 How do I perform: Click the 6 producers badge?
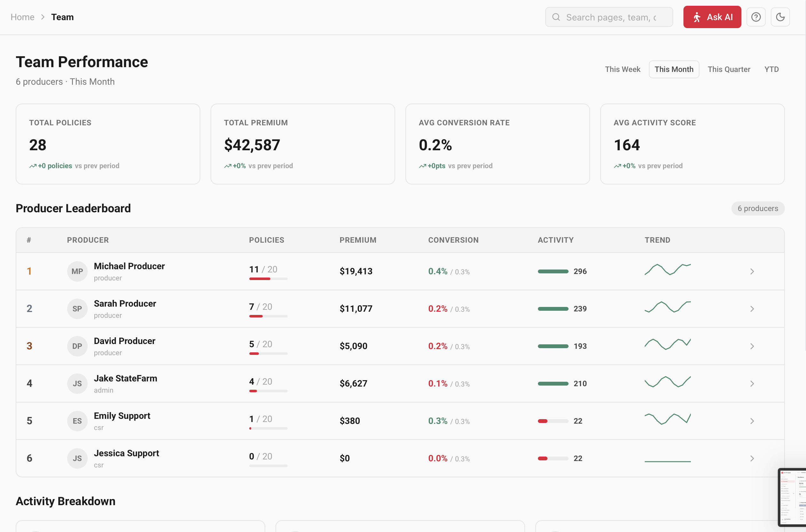coord(757,208)
